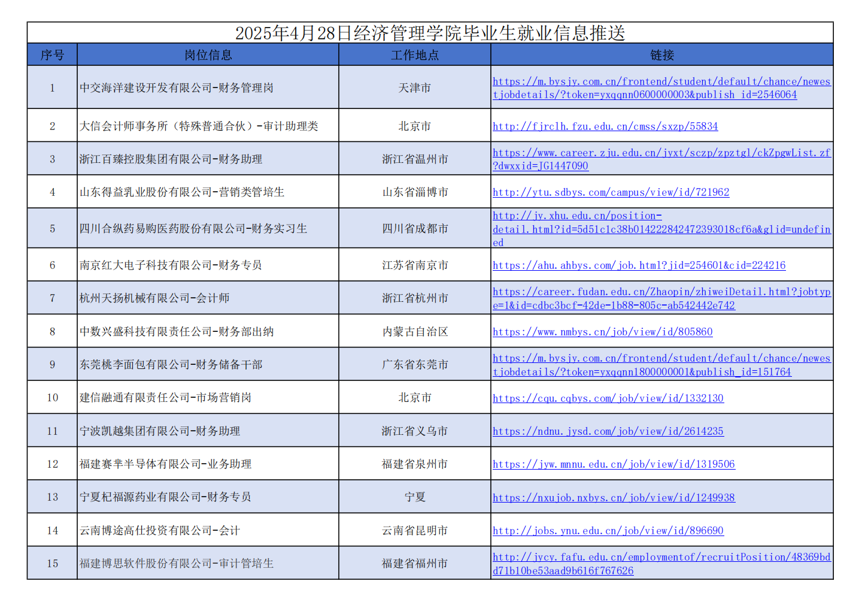This screenshot has width=868, height=605.
Task: Click the jy.xhu.edu.cn position-detail link
Action: point(661,229)
